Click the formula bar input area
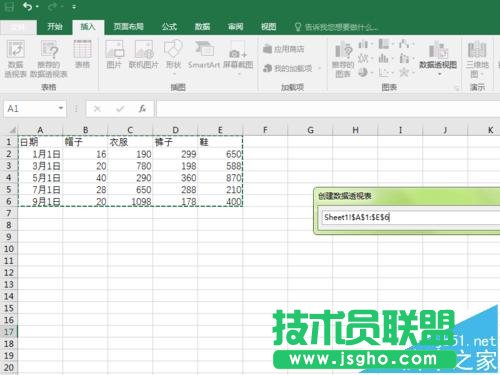Image resolution: width=500 pixels, height=375 pixels. pyautogui.click(x=328, y=109)
